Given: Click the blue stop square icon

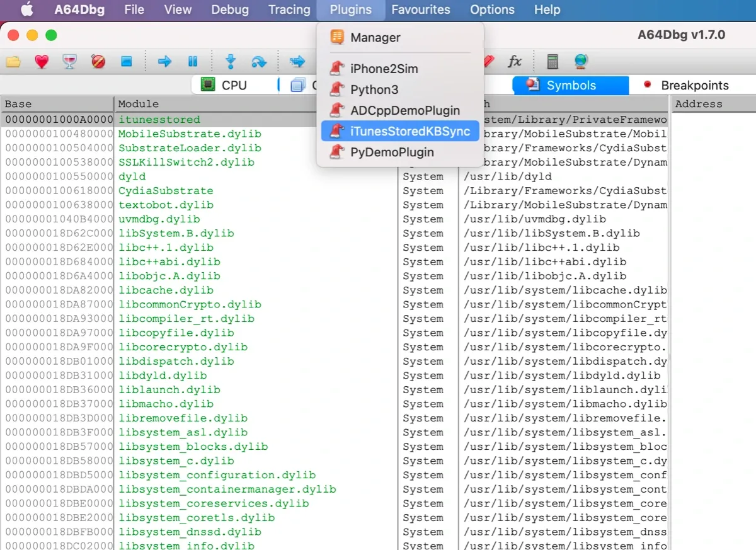Looking at the screenshot, I should (x=127, y=61).
